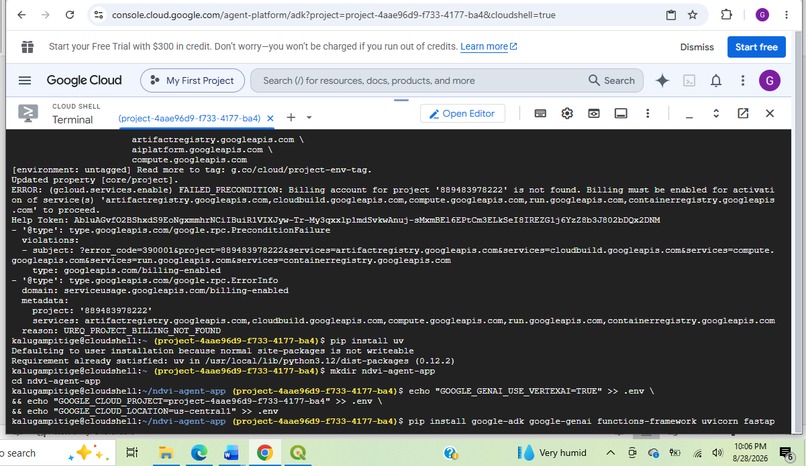Toggle Cloud Shell activation icon in header

tap(689, 81)
